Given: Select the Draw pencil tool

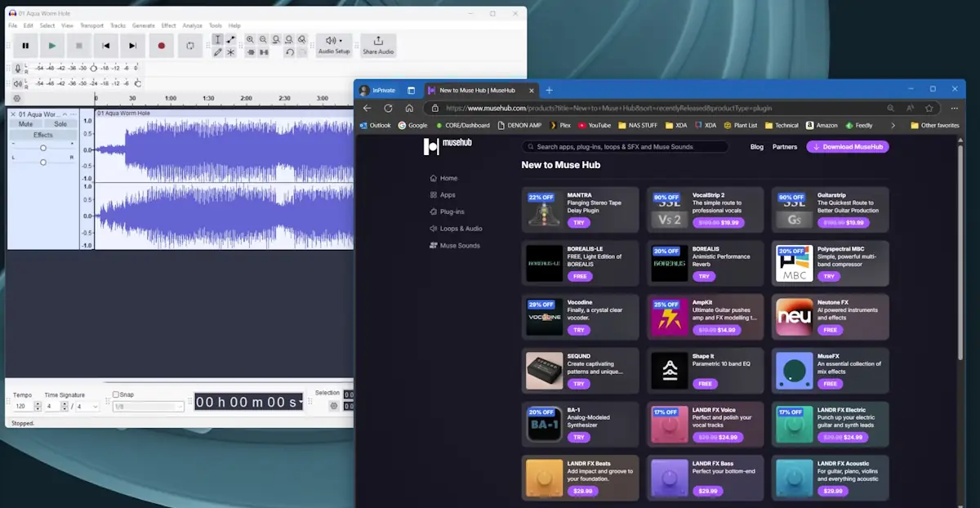Looking at the screenshot, I should click(217, 52).
